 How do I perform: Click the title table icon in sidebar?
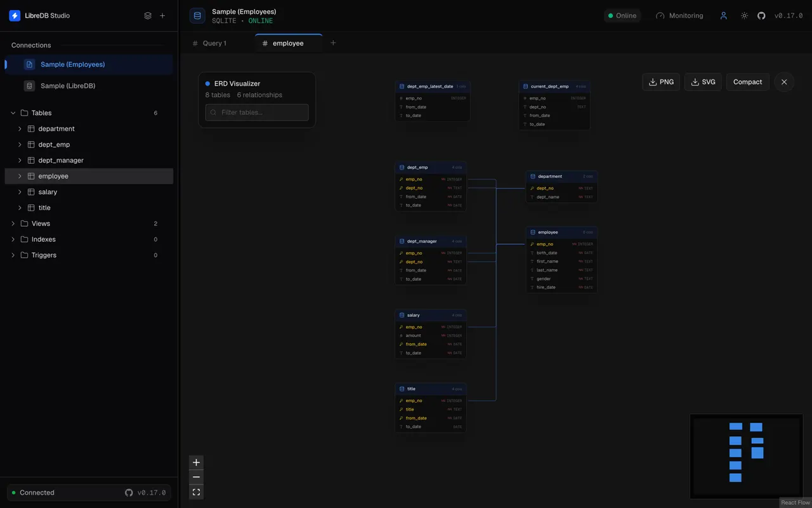(x=31, y=208)
